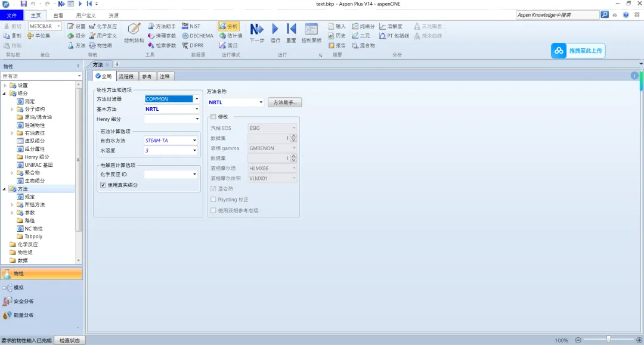
Task: Click 清理参数 in the ribbon
Action: pyautogui.click(x=162, y=36)
